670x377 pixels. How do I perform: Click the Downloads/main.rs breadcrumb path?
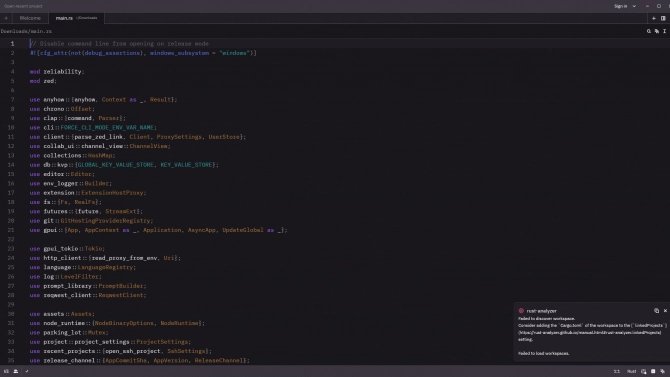click(x=26, y=31)
